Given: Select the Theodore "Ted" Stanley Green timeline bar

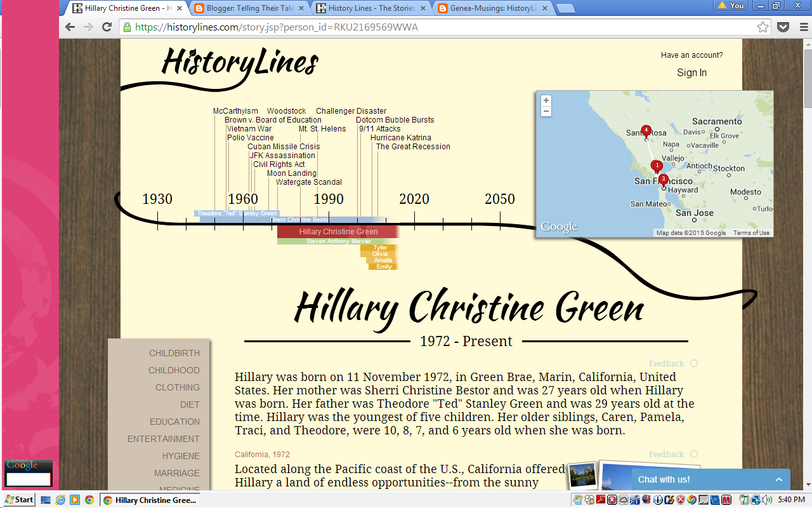Looking at the screenshot, I should click(237, 213).
